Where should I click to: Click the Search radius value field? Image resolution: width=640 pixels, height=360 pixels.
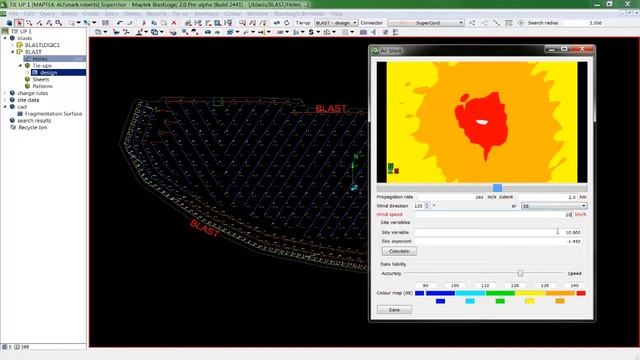pos(583,23)
